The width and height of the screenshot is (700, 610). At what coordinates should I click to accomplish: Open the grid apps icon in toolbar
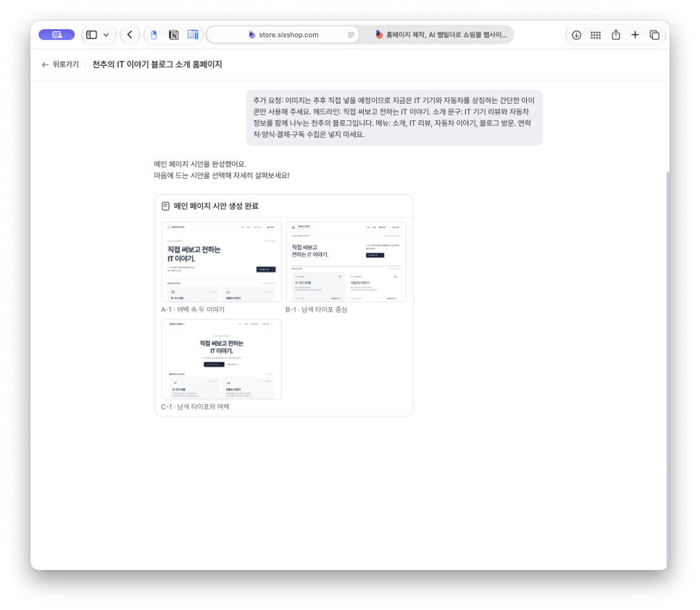(596, 35)
